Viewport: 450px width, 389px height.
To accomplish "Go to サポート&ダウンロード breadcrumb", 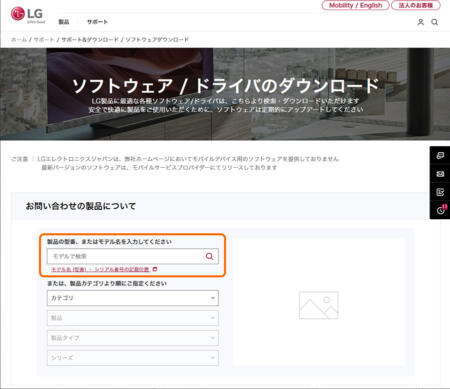I will pos(90,40).
